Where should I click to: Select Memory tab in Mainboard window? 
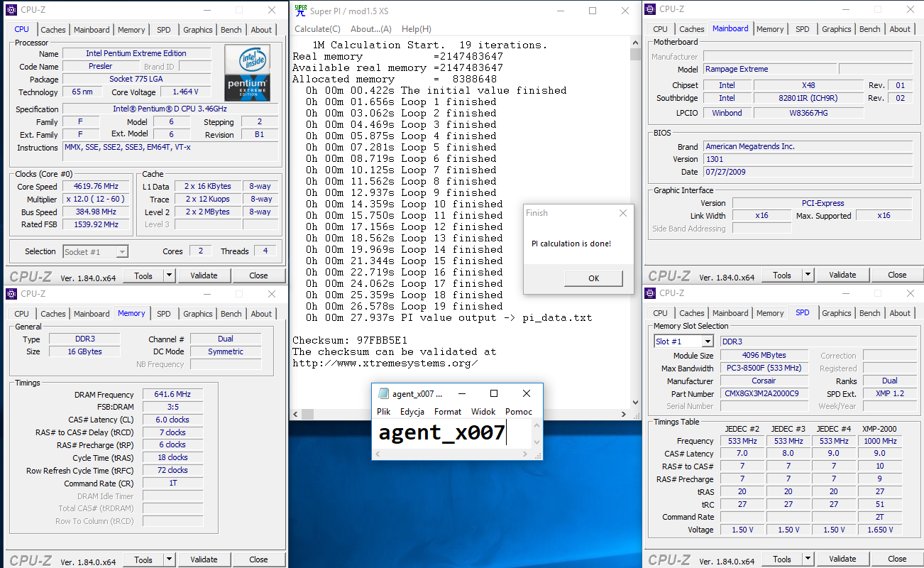click(x=770, y=29)
